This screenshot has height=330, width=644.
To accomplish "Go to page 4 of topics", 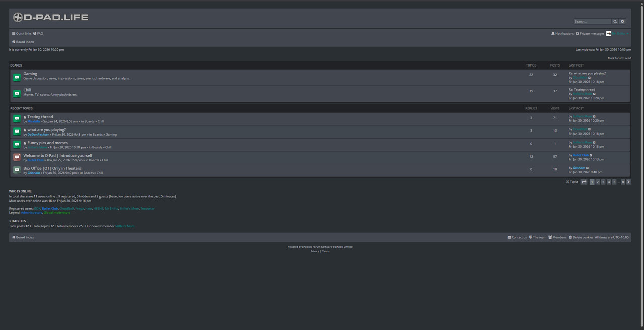I will point(609,182).
